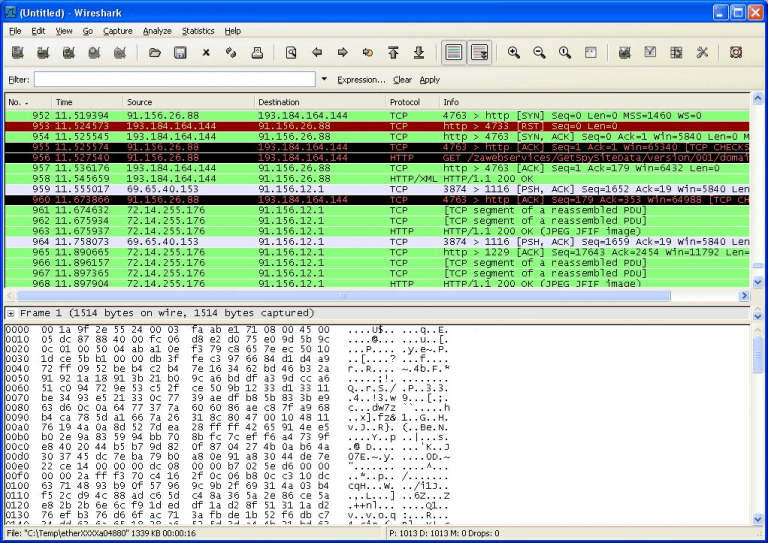Open the View menu

[64, 31]
